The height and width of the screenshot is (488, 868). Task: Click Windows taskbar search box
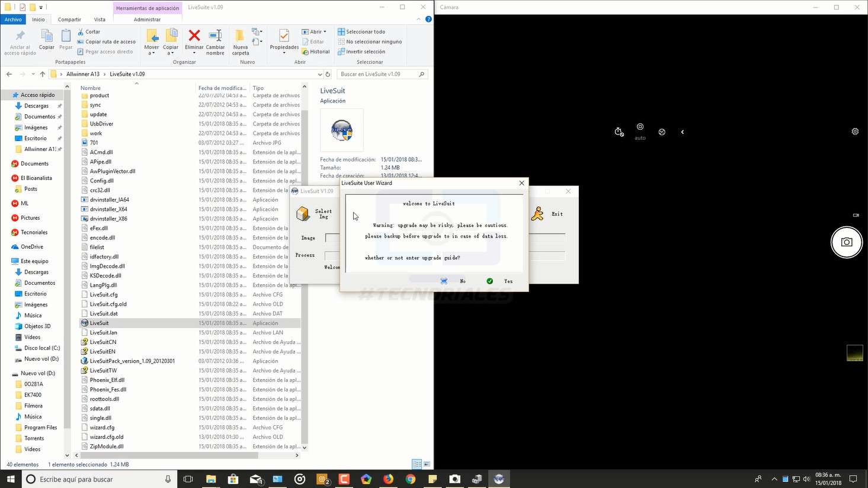pos(100,479)
